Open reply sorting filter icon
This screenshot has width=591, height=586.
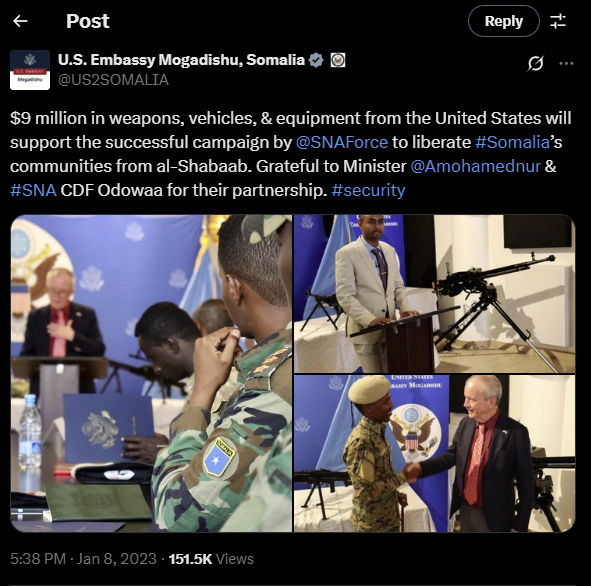[x=558, y=21]
